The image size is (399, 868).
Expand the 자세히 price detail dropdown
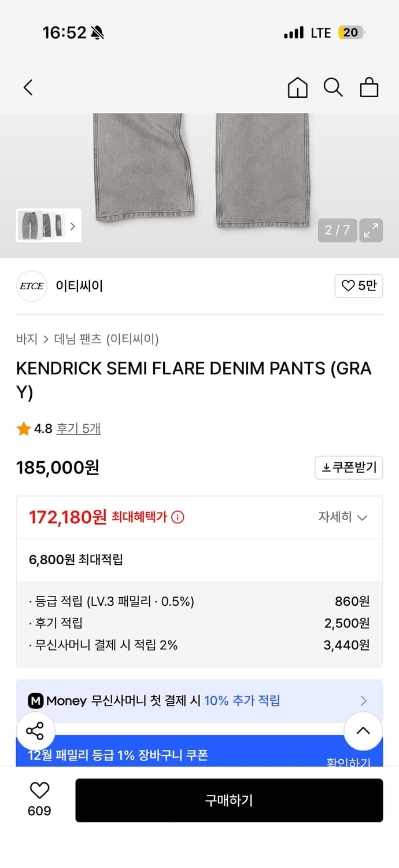343,517
